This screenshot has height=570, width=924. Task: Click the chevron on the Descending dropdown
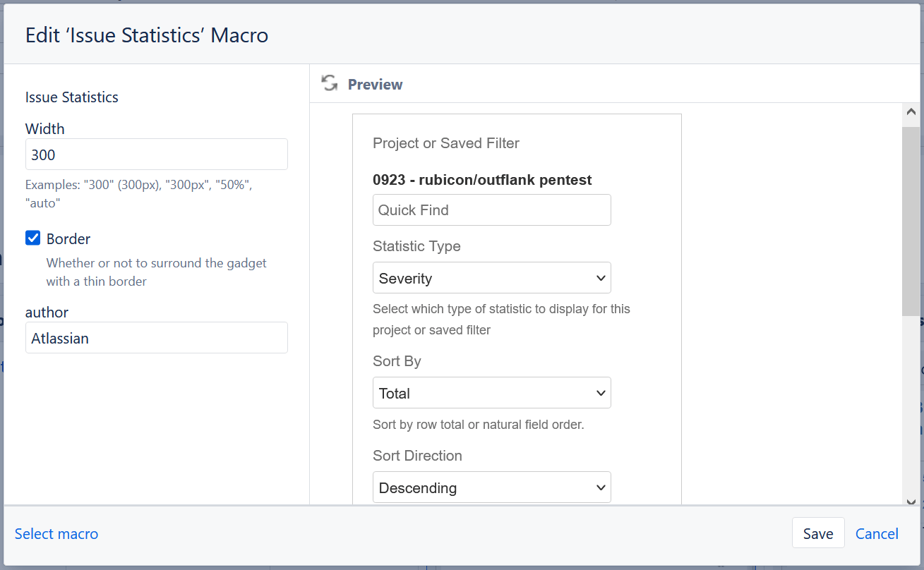(601, 487)
